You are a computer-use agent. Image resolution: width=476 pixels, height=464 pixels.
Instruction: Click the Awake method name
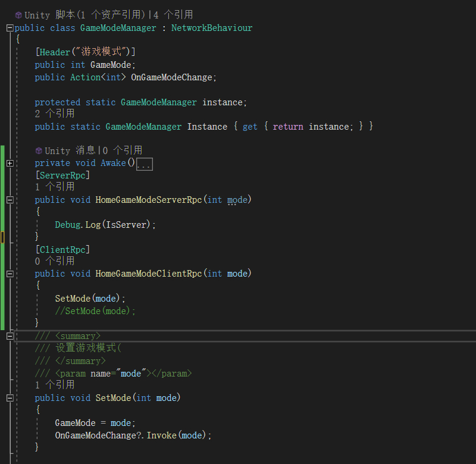click(x=113, y=163)
